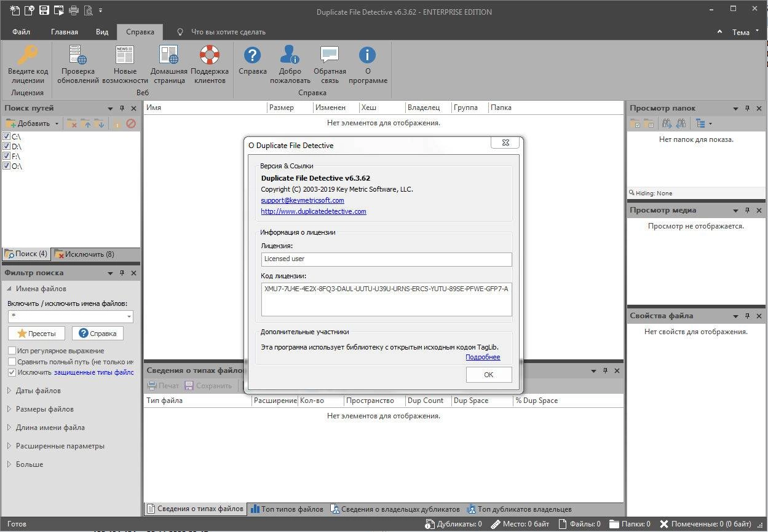Toggle the D:\ path checkbox
This screenshot has height=532, width=768.
[7, 146]
